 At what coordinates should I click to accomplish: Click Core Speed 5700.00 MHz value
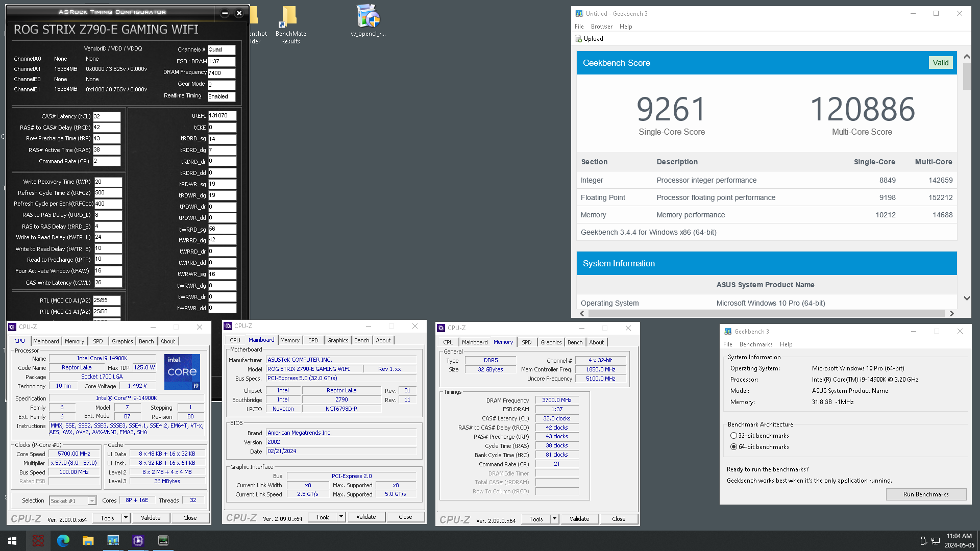tap(74, 454)
